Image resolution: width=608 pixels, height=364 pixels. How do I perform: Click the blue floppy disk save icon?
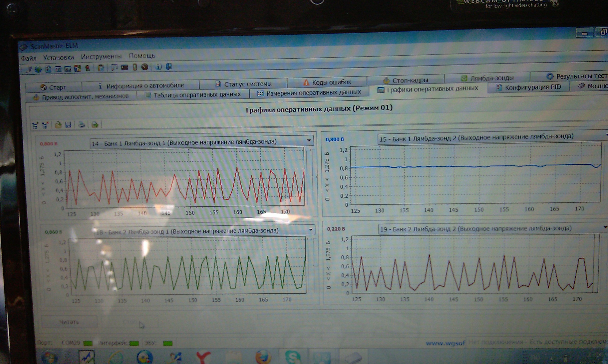point(68,125)
